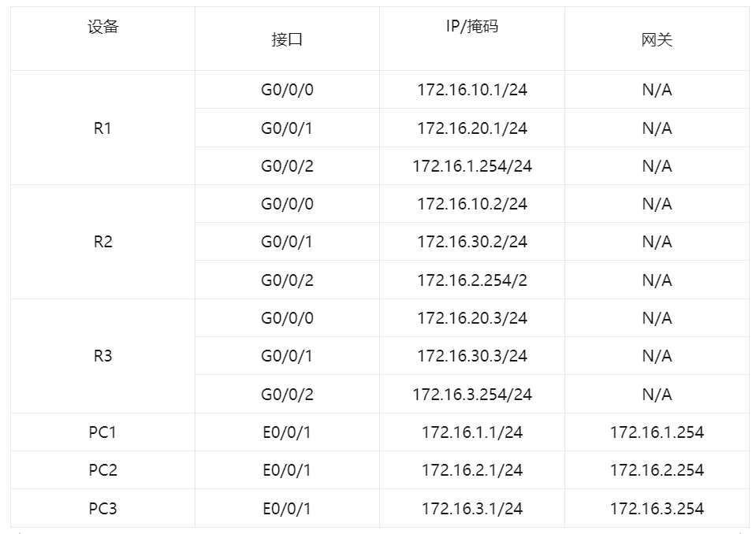
Task: Select the 172.16.2.254/2 IP cell
Action: tap(471, 280)
